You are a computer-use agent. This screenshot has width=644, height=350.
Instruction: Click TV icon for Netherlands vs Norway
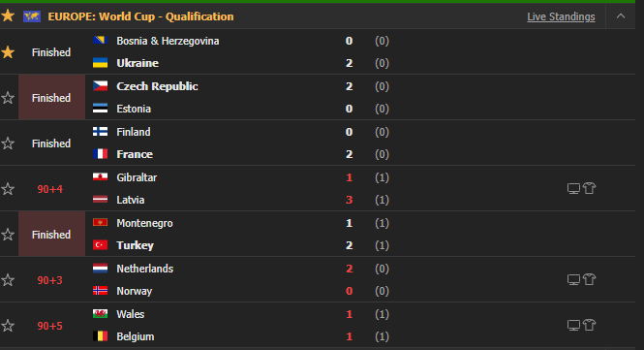click(573, 280)
